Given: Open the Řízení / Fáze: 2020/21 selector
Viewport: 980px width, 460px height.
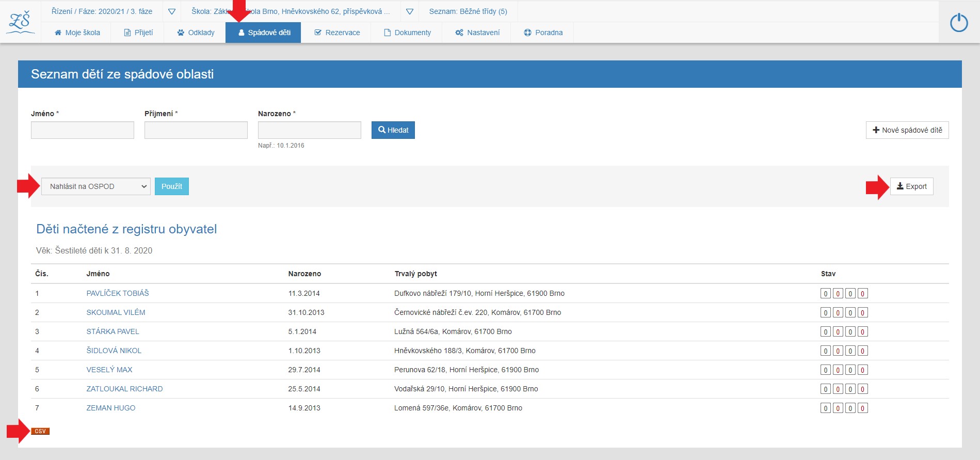Looking at the screenshot, I should (102, 11).
